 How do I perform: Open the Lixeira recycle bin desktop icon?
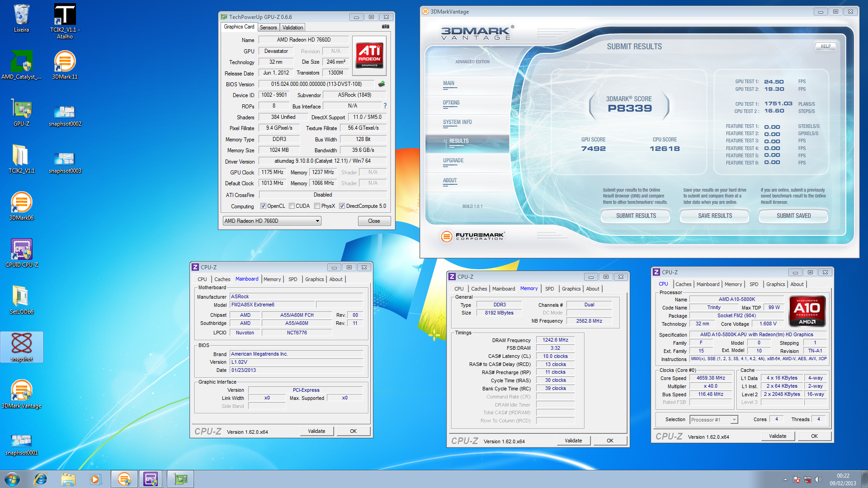point(21,19)
